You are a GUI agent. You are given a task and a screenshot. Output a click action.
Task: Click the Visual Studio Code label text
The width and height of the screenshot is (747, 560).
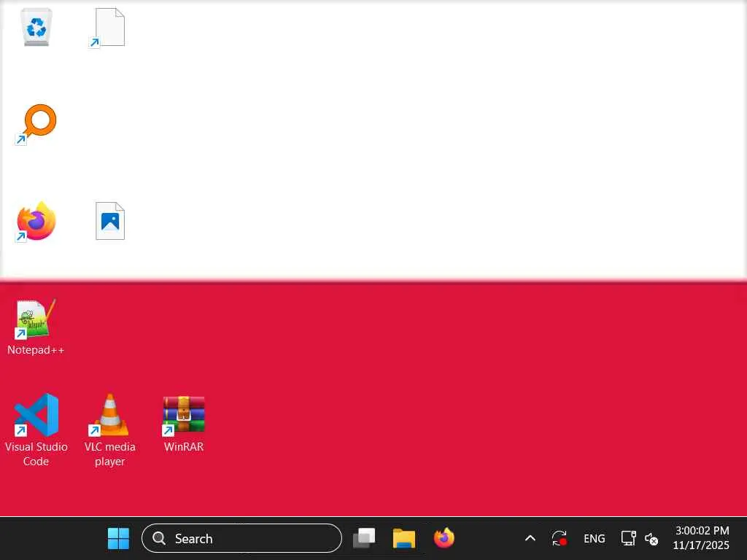click(x=36, y=454)
